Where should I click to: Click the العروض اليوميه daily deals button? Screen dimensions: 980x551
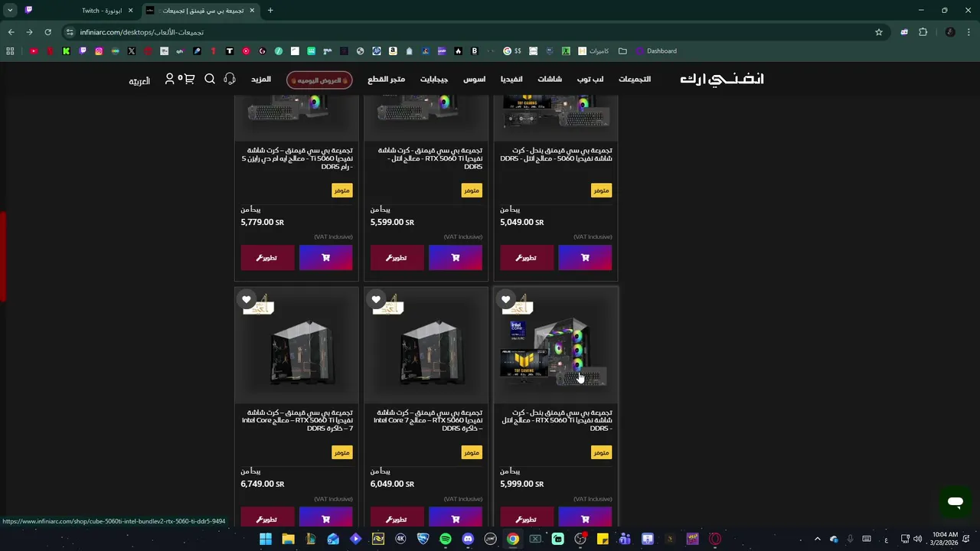319,80
